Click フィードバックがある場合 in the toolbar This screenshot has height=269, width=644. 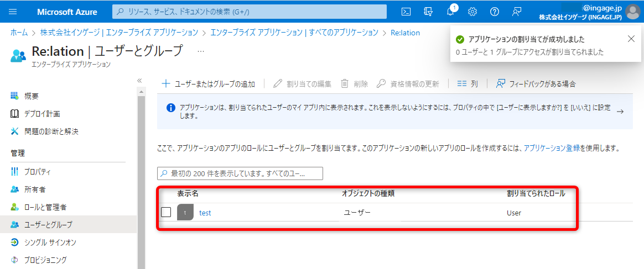(536, 83)
